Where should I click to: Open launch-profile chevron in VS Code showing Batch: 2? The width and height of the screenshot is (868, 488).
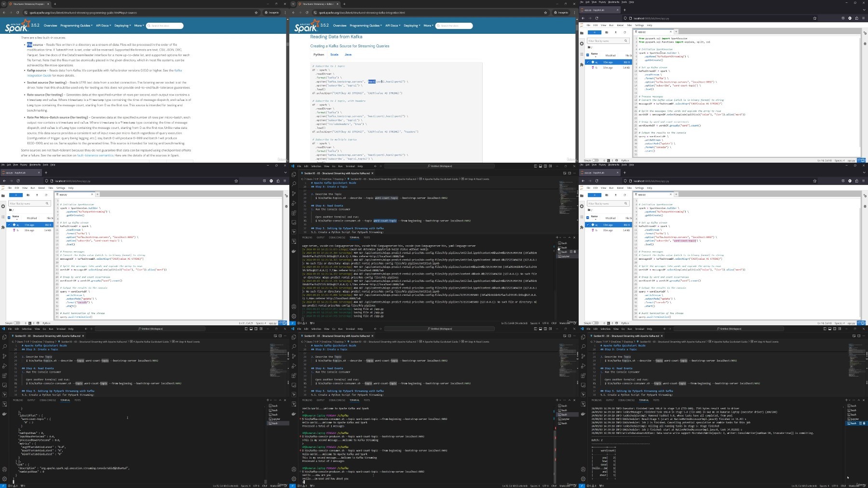(x=850, y=400)
